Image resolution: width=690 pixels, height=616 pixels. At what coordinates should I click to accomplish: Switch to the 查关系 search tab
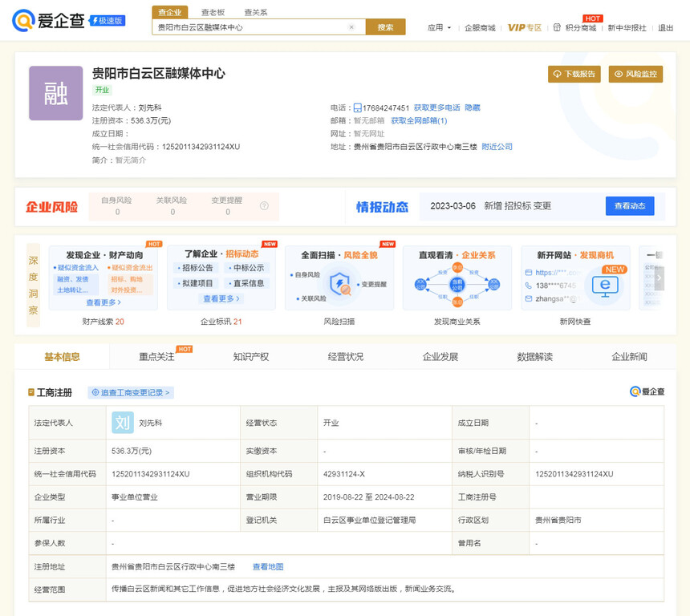point(256,12)
